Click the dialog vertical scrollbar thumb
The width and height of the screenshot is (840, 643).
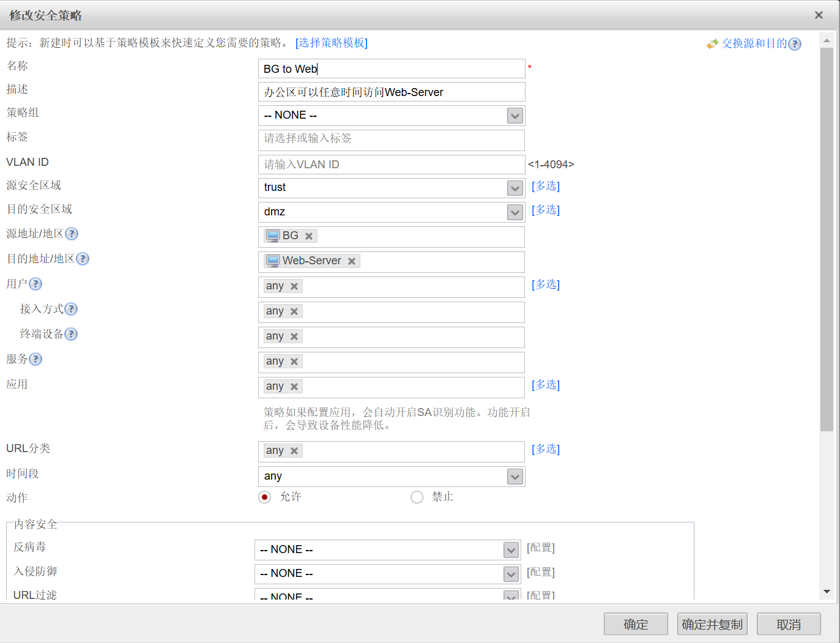(x=827, y=239)
